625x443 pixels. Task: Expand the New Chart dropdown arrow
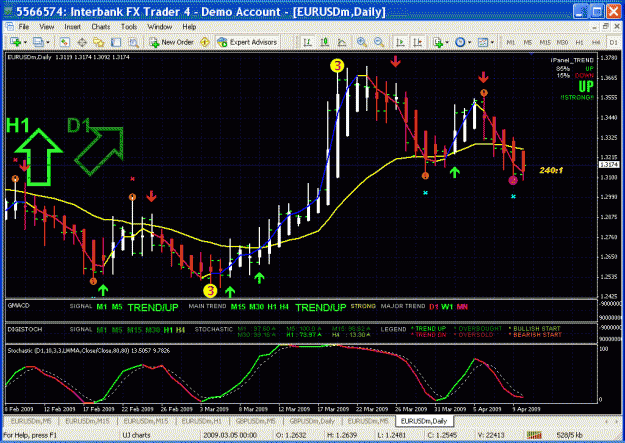click(x=25, y=42)
